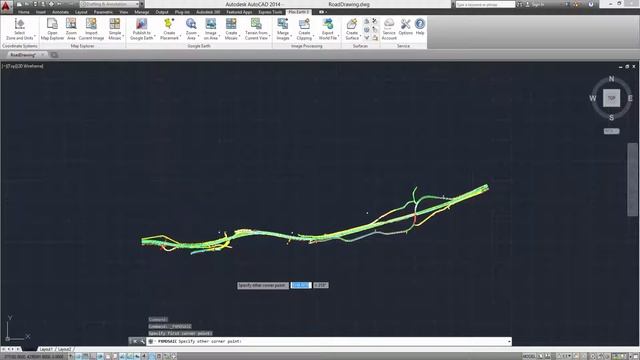Image resolution: width=640 pixels, height=360 pixels.
Task: Open Service Account cloud icon
Action: click(x=389, y=29)
